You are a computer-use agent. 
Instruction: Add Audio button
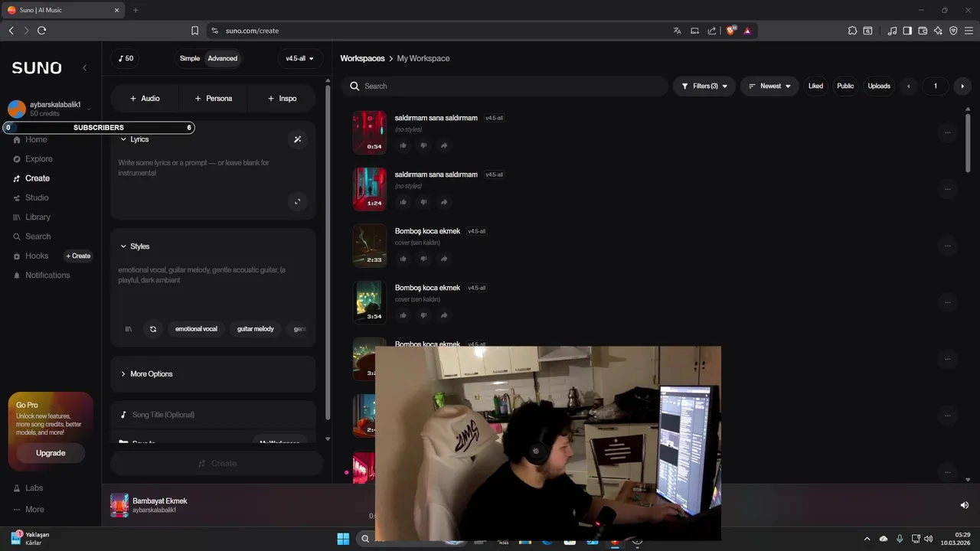(x=145, y=98)
